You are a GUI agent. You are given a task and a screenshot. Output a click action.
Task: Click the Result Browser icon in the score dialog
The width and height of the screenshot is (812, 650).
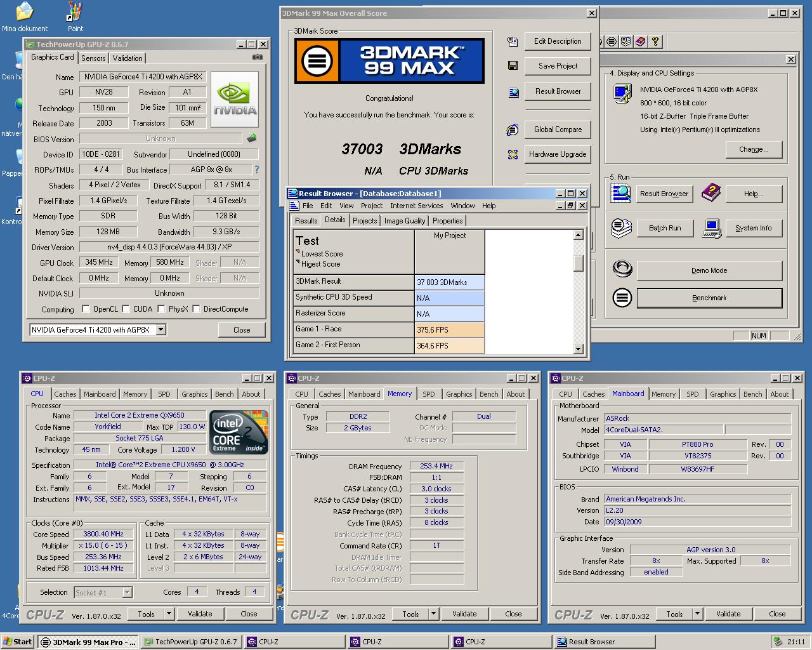point(513,92)
